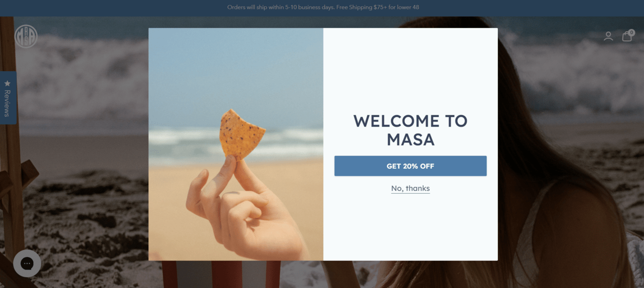Screen dimensions: 644x288
Task: Click the MASA word in popup heading
Action: (x=410, y=140)
